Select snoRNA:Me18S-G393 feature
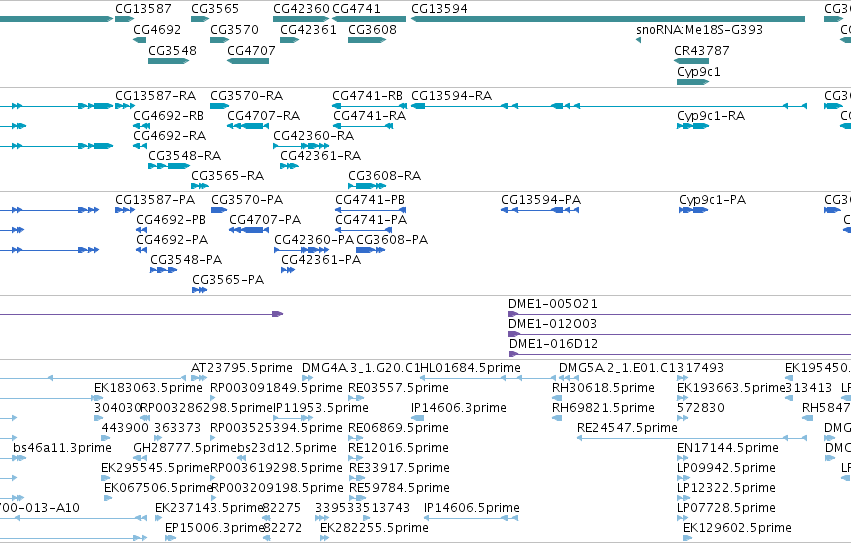This screenshot has height=543, width=851. pyautogui.click(x=638, y=40)
